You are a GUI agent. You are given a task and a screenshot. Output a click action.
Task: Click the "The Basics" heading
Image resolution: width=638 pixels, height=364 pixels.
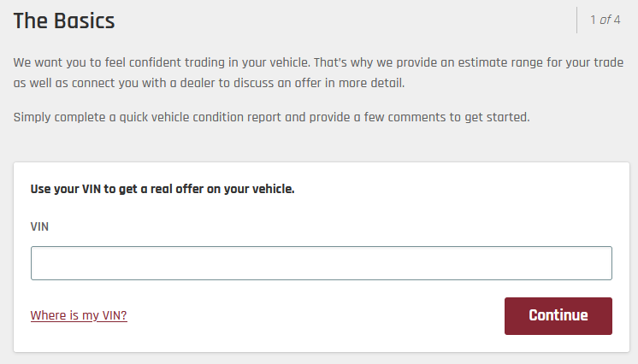[x=64, y=21]
